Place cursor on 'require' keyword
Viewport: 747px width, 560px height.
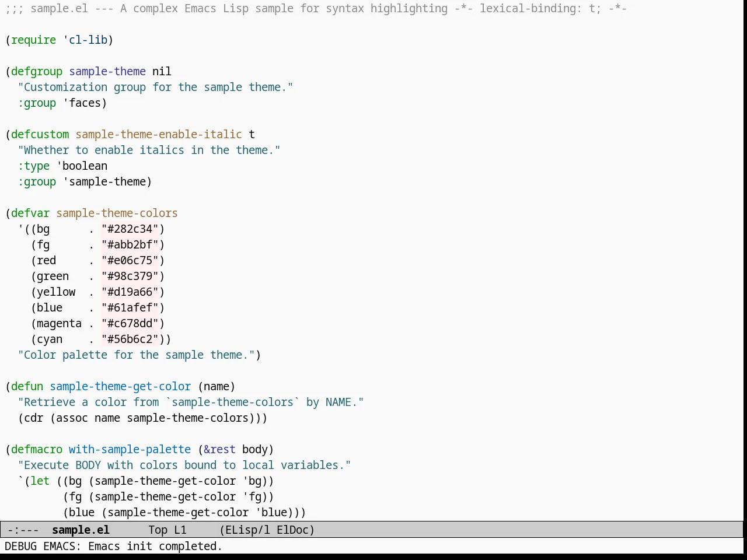click(34, 40)
